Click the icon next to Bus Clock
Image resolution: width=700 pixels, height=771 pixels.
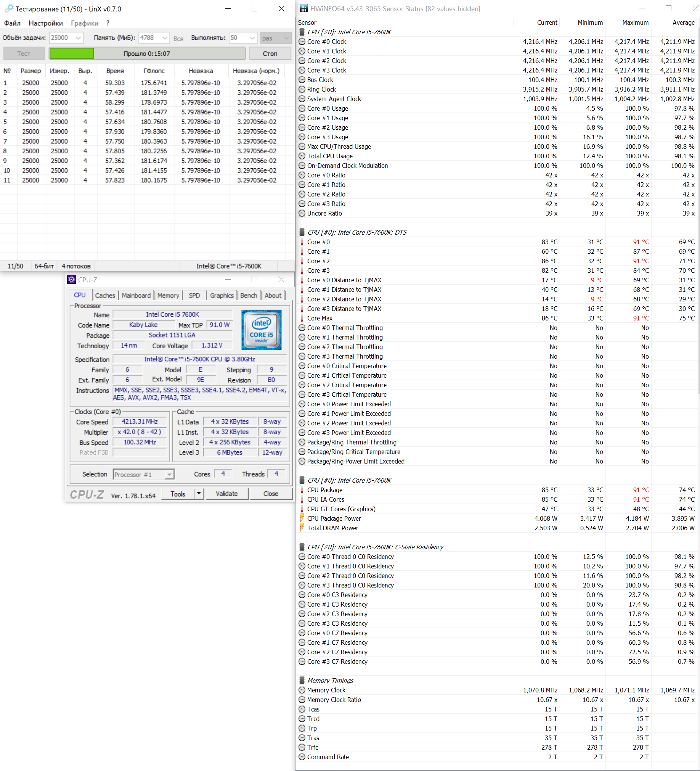[302, 80]
